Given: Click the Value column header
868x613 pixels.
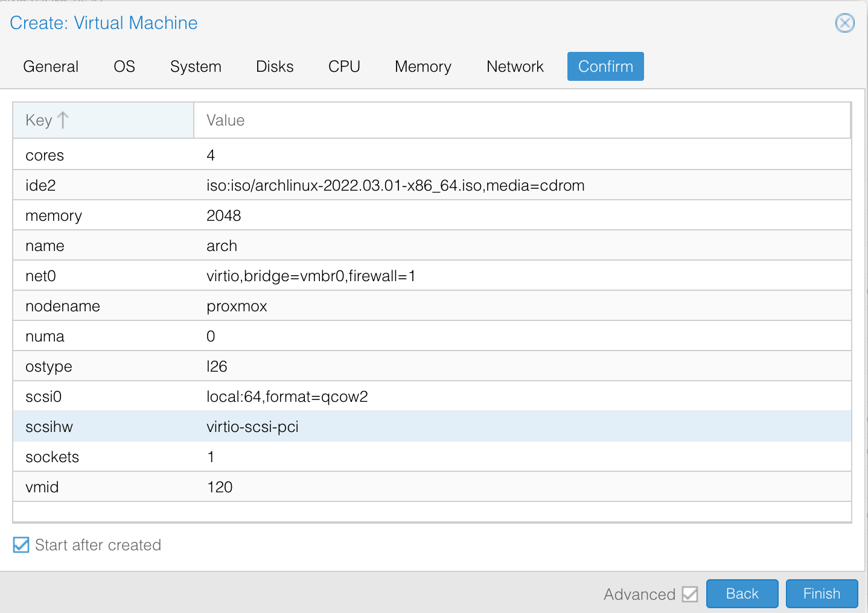Looking at the screenshot, I should point(522,120).
